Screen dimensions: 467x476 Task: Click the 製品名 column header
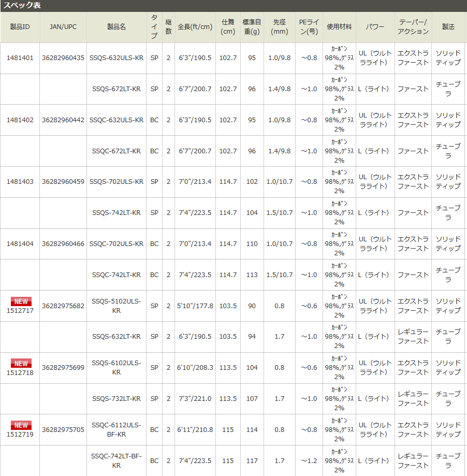116,27
